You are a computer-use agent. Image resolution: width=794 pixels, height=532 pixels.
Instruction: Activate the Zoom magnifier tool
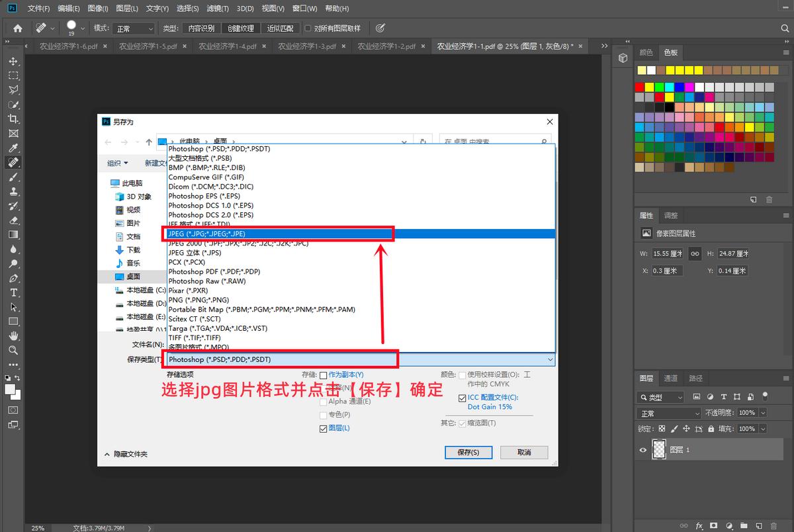pos(13,350)
